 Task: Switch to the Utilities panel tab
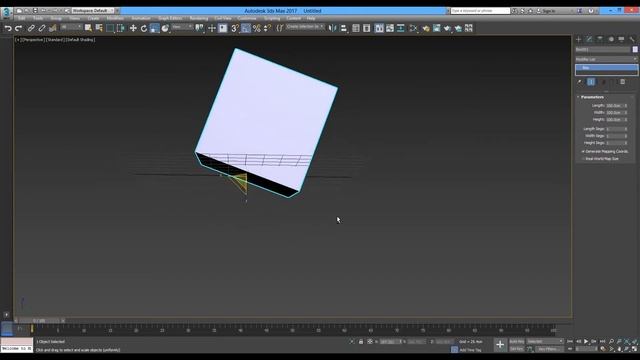coord(632,39)
